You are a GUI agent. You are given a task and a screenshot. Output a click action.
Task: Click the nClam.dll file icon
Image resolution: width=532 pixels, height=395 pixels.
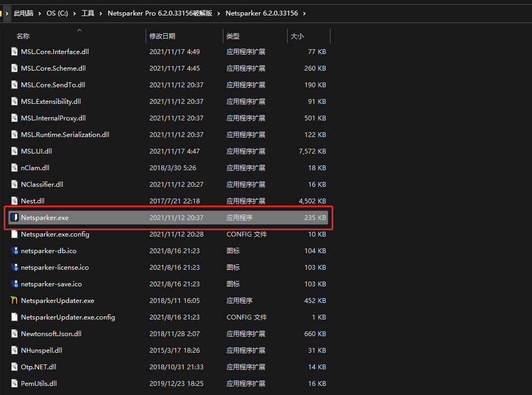(14, 168)
